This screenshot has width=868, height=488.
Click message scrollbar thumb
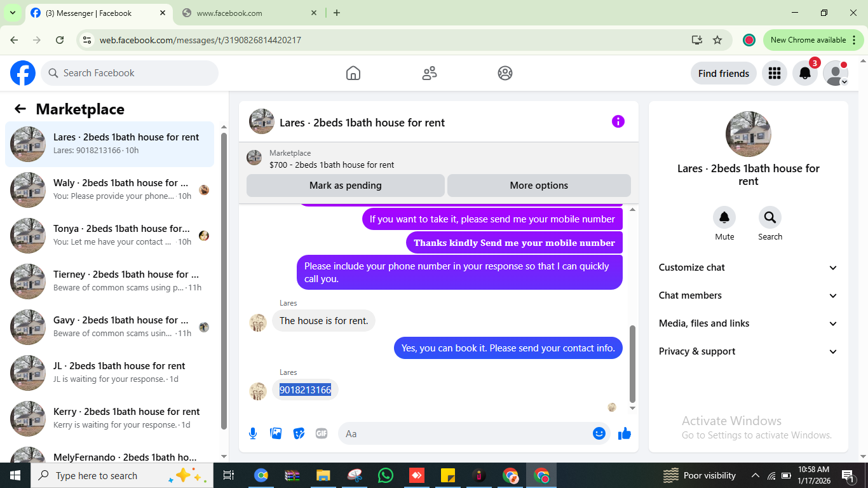632,364
